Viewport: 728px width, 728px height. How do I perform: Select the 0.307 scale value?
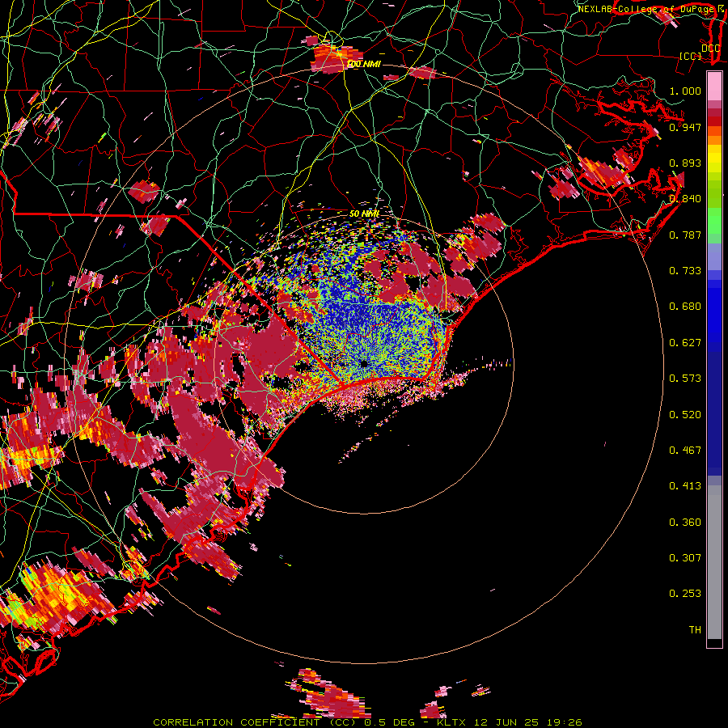point(685,558)
